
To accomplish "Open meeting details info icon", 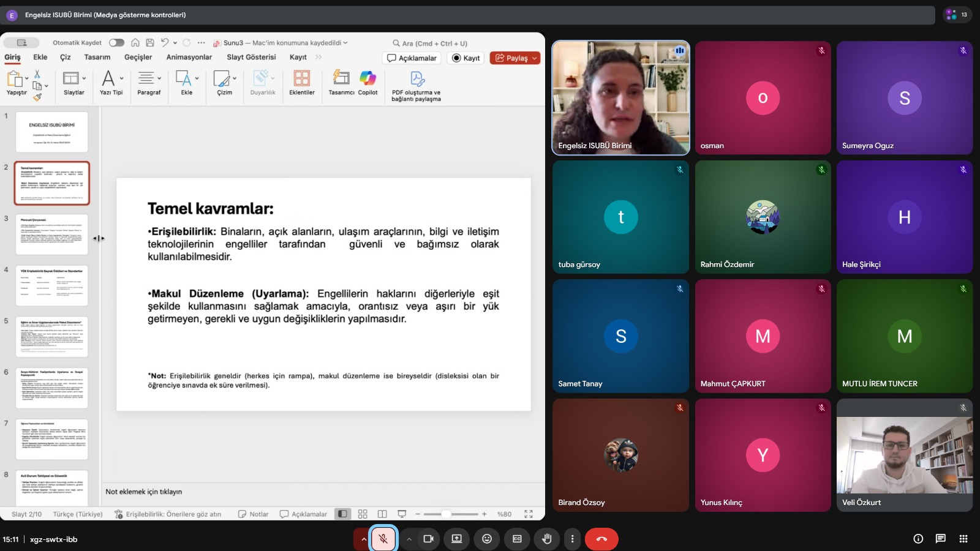I will click(x=918, y=539).
